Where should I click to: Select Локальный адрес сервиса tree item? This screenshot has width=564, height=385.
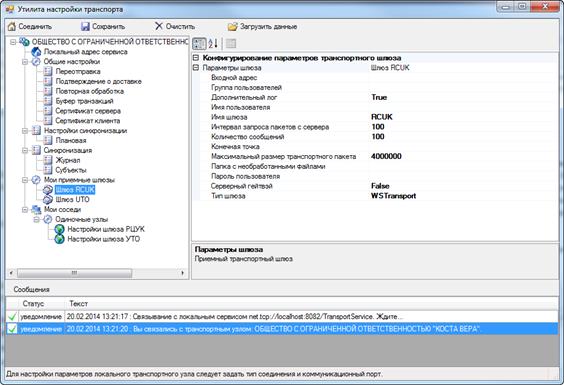click(86, 52)
